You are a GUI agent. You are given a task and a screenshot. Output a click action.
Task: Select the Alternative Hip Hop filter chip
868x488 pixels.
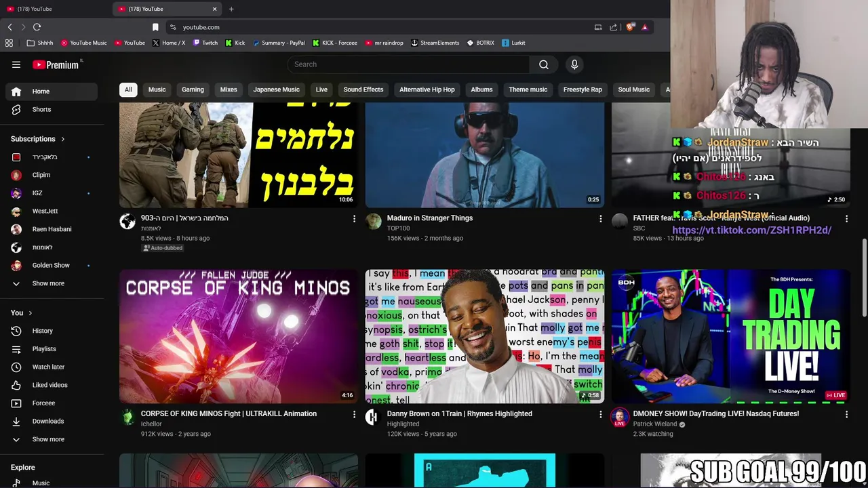[x=427, y=89]
